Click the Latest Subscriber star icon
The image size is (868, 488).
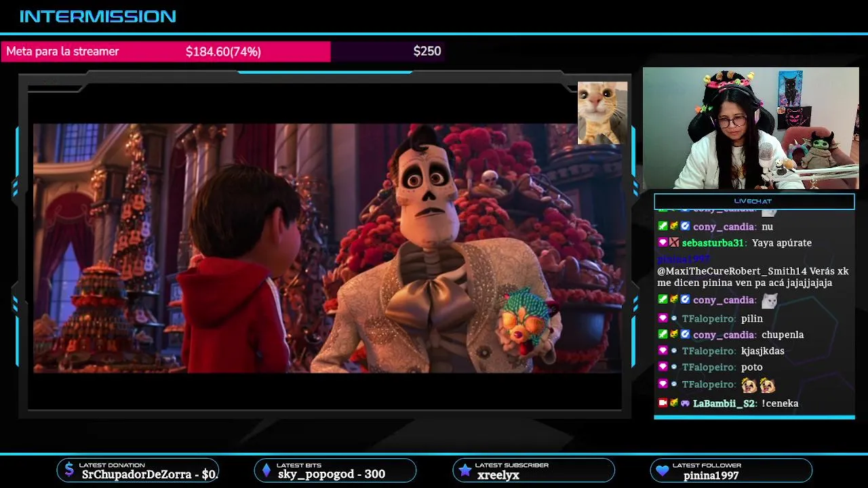coord(465,470)
